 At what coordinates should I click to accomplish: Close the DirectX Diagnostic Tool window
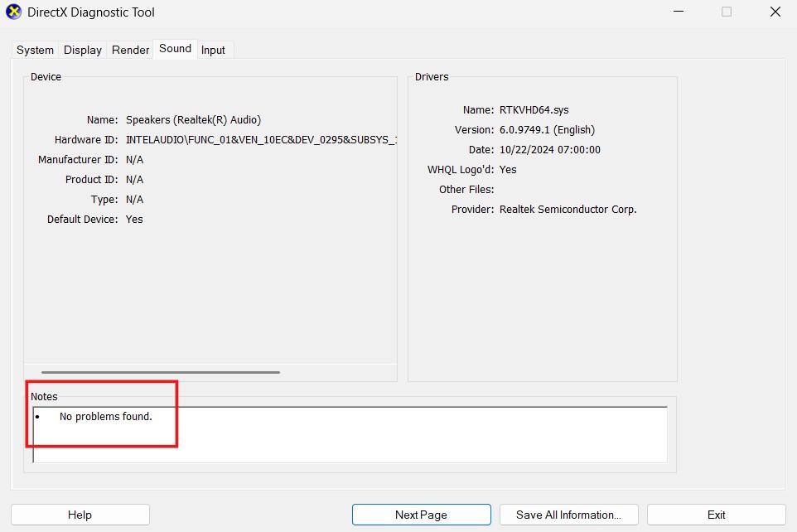775,12
